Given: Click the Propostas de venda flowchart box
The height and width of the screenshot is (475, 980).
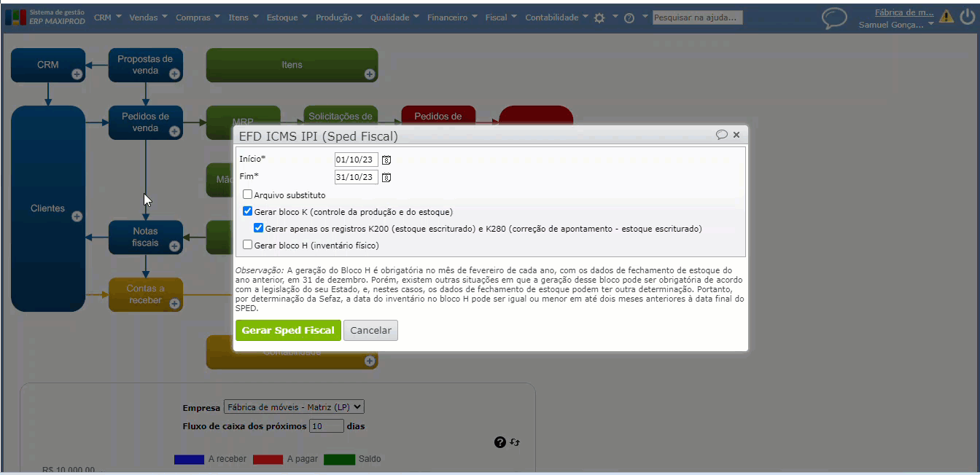Looking at the screenshot, I should point(146,65).
